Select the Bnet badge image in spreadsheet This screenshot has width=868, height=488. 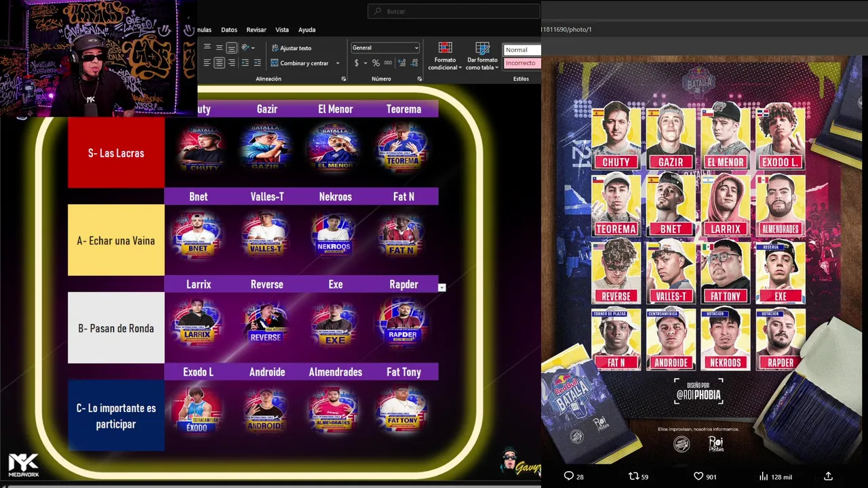click(x=197, y=235)
